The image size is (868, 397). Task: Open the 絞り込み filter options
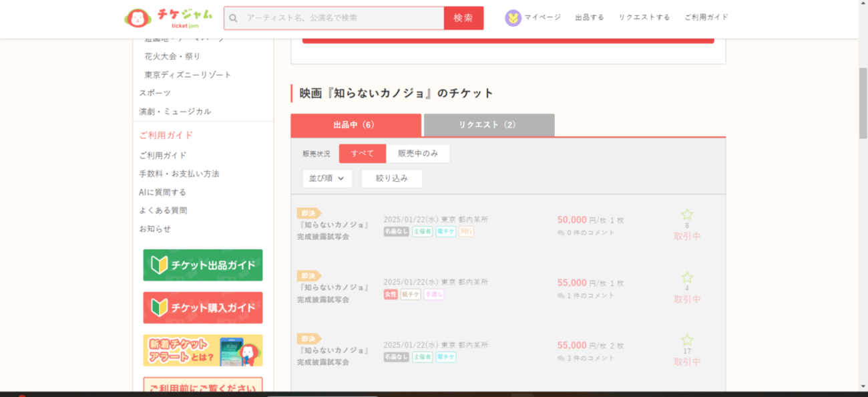[x=392, y=178]
